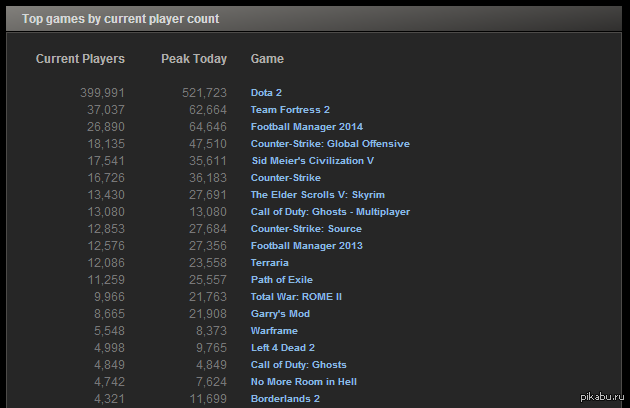
Task: Open the Path of Exile link
Action: click(282, 280)
